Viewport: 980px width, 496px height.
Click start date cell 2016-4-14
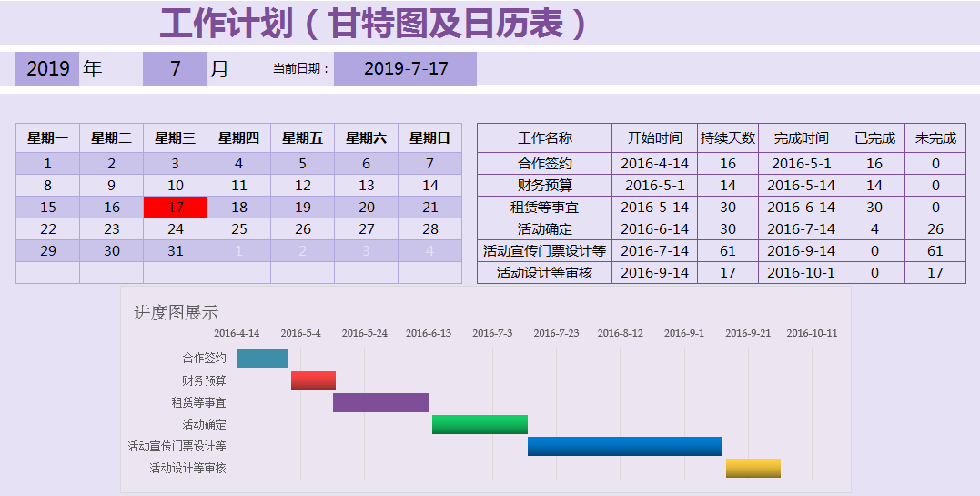tap(654, 163)
